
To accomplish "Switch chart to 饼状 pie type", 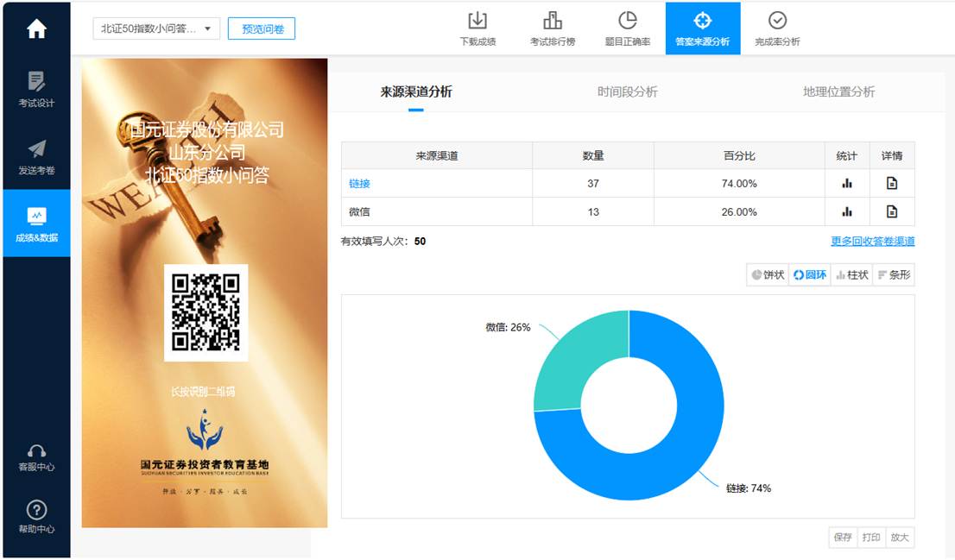I will [x=768, y=275].
